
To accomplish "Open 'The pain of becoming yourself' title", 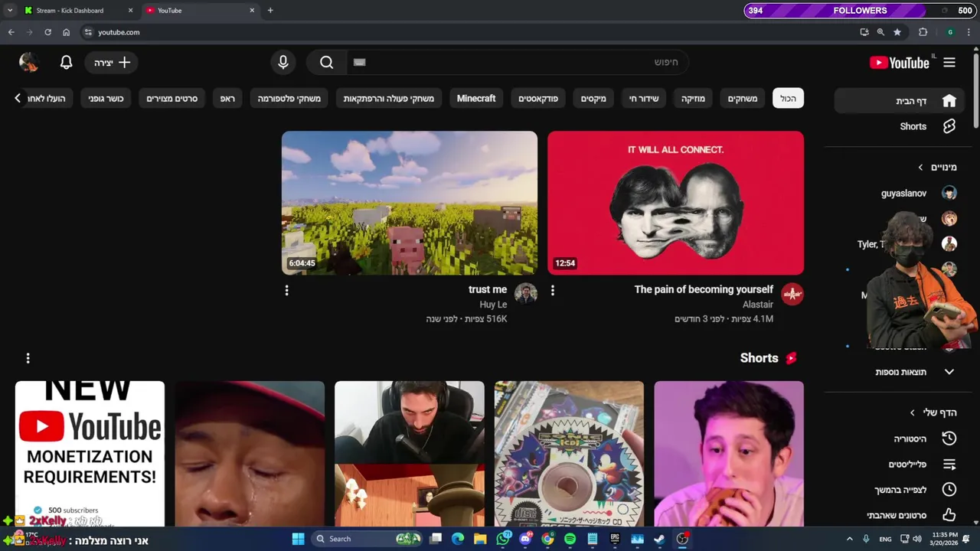I will click(x=704, y=289).
